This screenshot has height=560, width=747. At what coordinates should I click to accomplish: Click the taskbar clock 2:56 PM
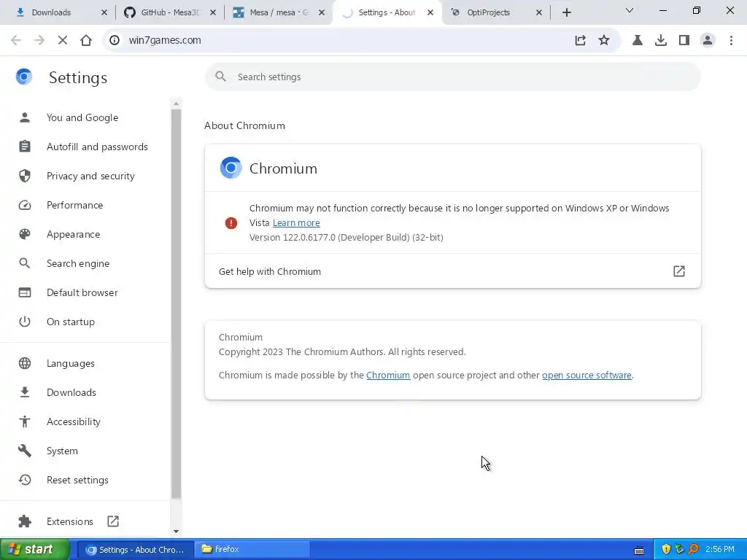pos(720,550)
